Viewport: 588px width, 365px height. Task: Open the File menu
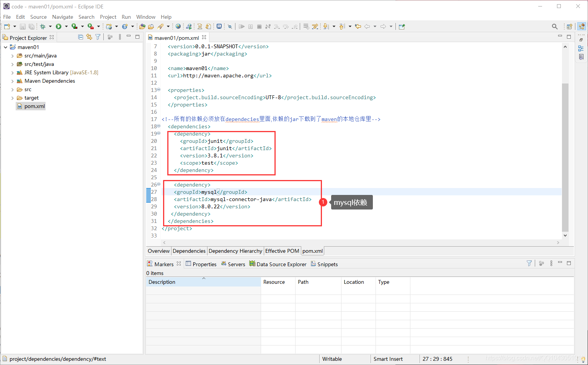7,17
